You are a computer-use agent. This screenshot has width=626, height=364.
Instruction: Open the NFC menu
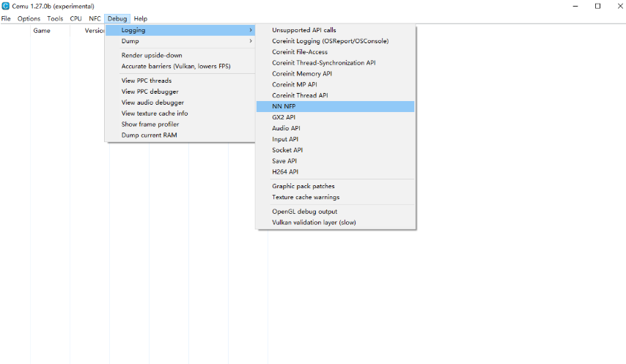[x=95, y=18]
